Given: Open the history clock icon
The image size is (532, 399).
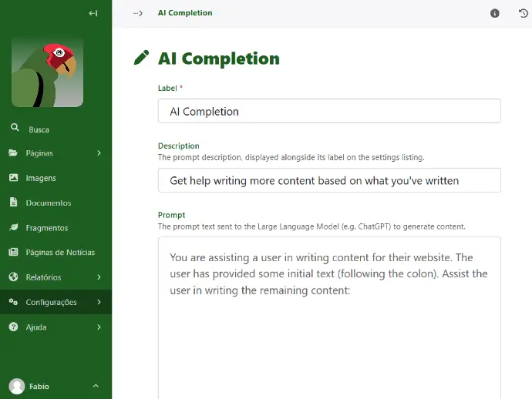Looking at the screenshot, I should point(524,13).
